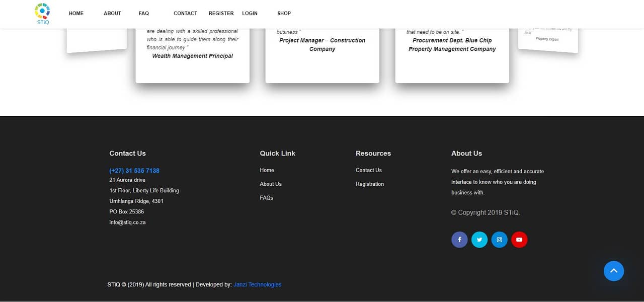Open STiQ's Instagram icon

tap(499, 240)
